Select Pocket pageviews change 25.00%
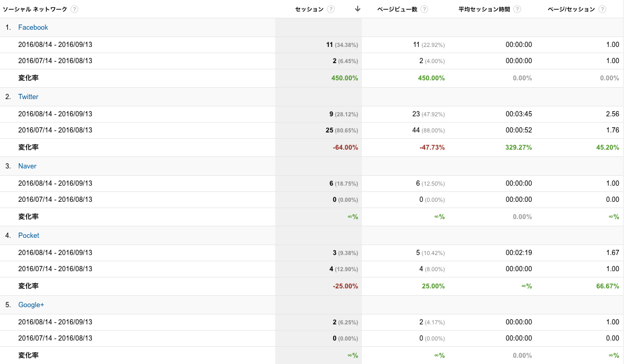Screen dimensions: 624x364 433,286
